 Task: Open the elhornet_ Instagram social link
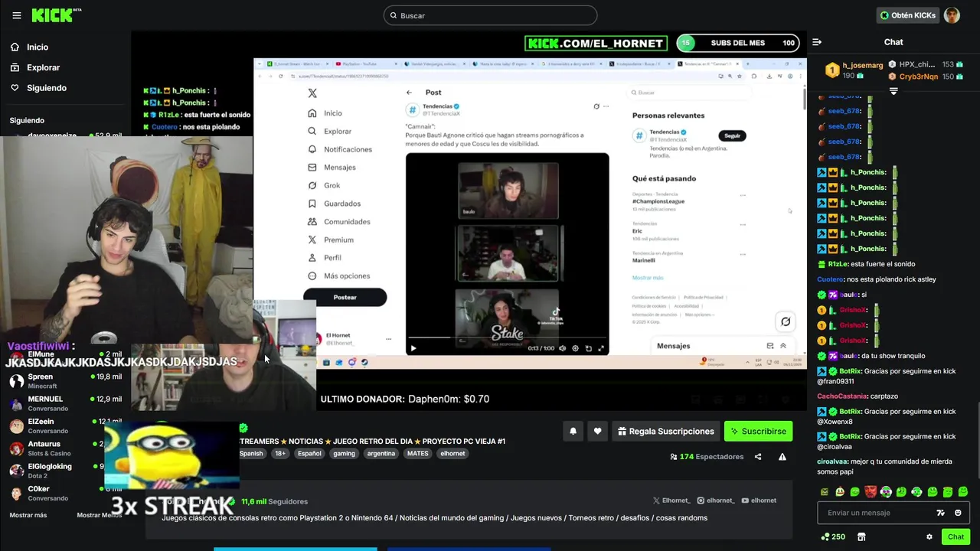point(716,500)
